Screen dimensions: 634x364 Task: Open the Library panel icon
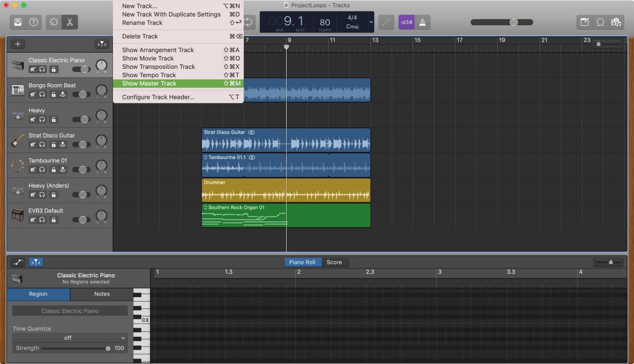[18, 22]
